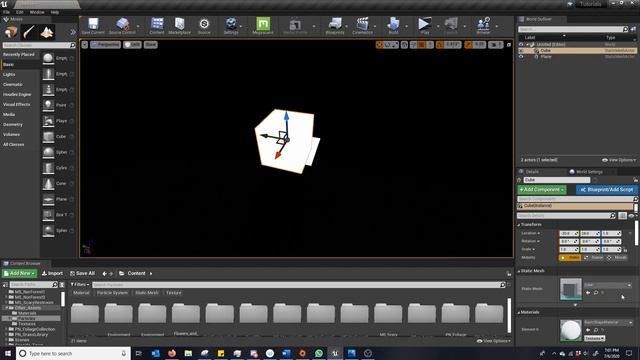Viewport: 640px width, 360px height.
Task: Set Mobility to Stationary
Action: [x=594, y=258]
